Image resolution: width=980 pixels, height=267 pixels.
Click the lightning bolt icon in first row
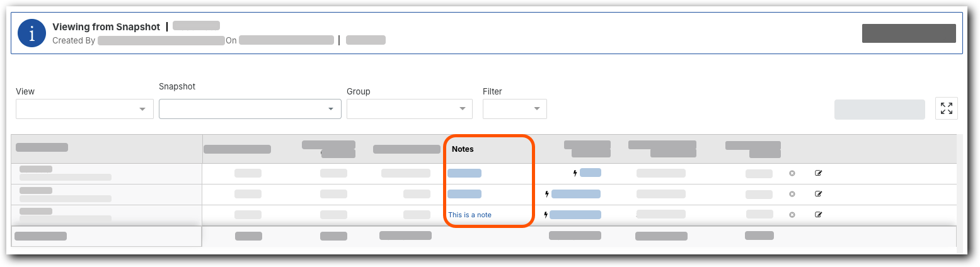[575, 173]
